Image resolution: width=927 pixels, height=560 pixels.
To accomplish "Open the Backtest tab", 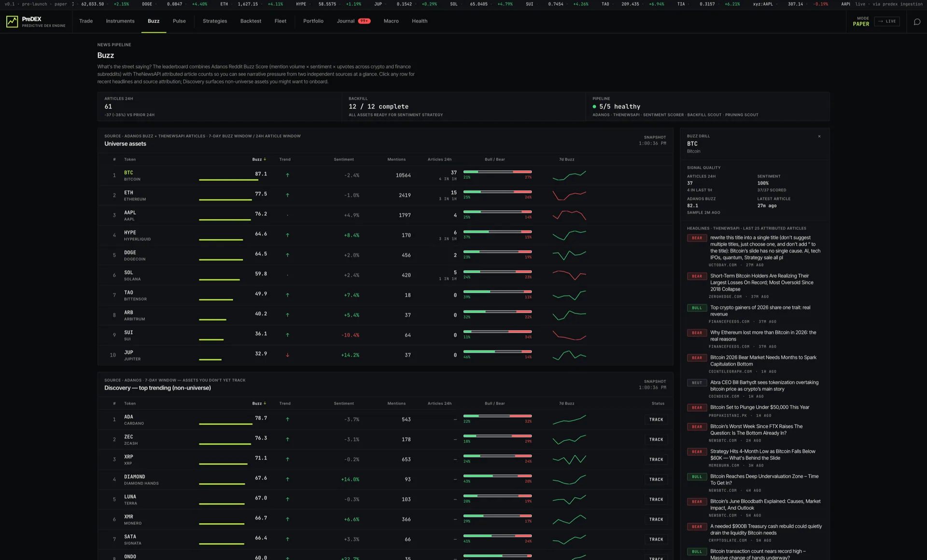I will pyautogui.click(x=251, y=21).
